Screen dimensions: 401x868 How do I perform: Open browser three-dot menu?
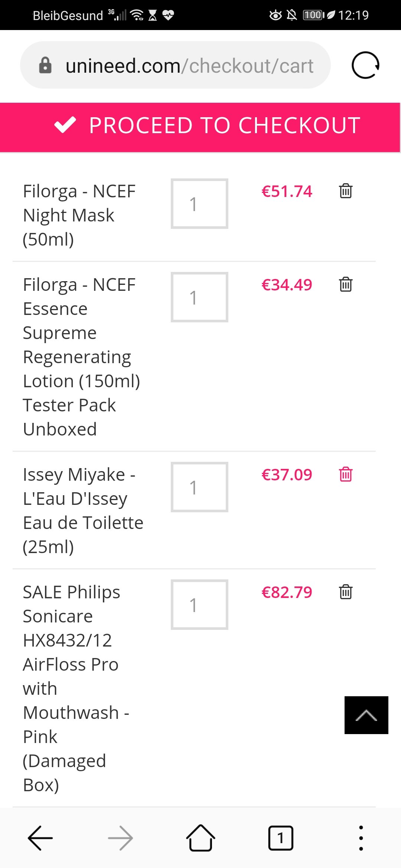click(361, 838)
